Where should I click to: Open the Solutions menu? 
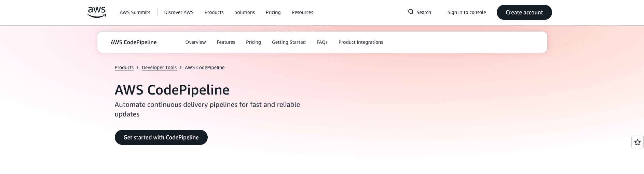point(245,12)
